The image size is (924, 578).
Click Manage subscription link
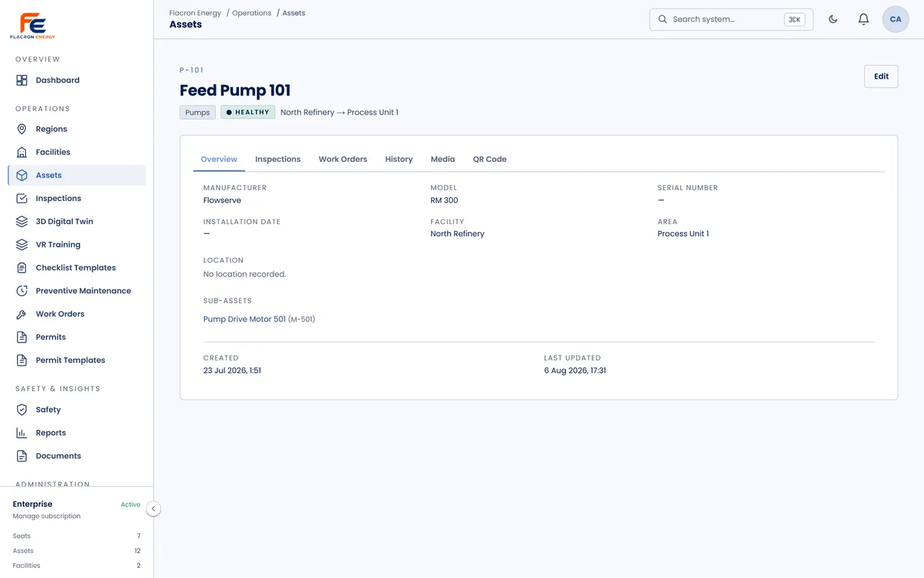pyautogui.click(x=47, y=517)
